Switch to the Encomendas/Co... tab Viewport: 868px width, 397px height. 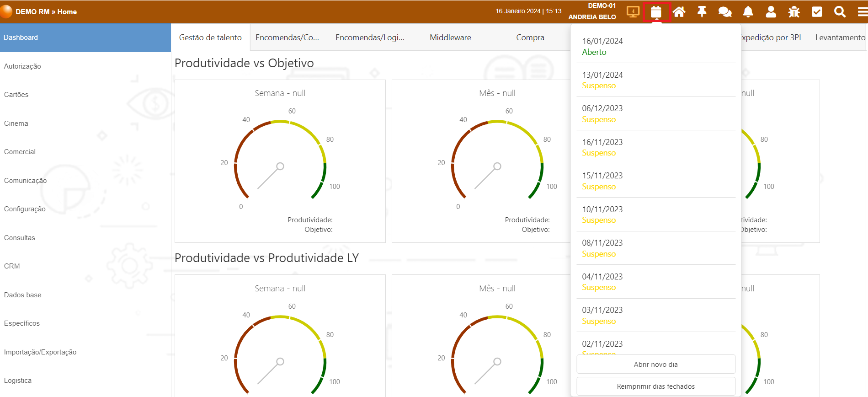click(x=288, y=38)
